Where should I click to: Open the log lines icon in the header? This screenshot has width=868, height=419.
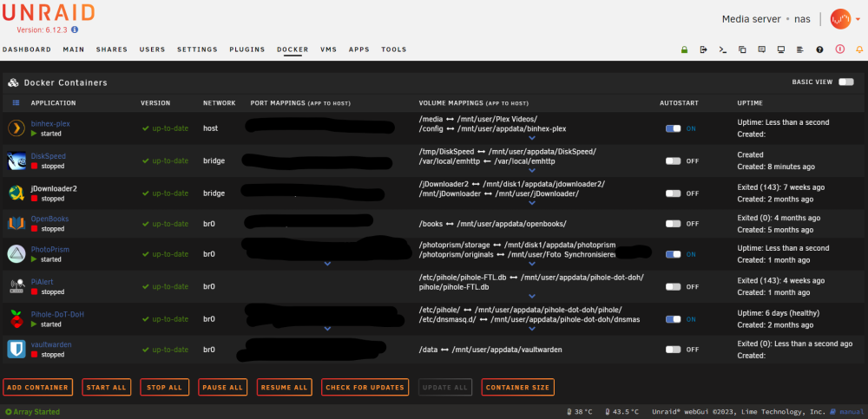click(800, 49)
